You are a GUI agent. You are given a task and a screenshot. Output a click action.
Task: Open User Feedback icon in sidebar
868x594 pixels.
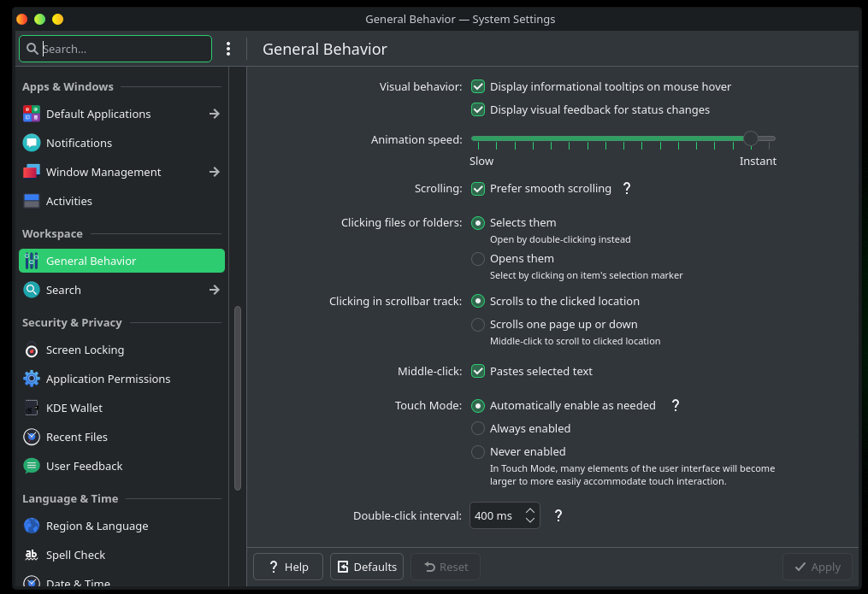point(32,467)
